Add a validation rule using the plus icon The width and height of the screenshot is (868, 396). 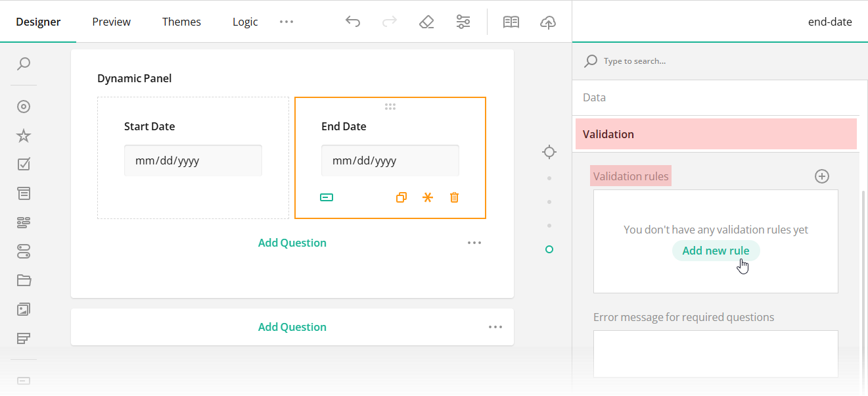[822, 176]
